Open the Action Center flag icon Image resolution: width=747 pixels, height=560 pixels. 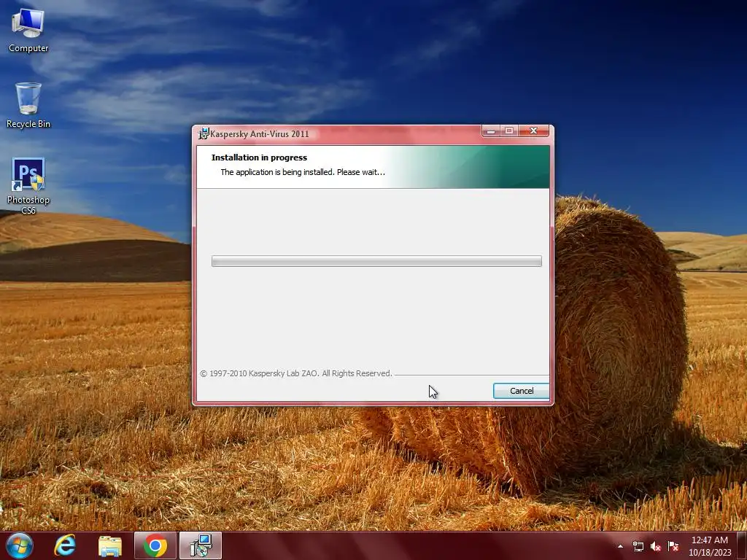click(x=673, y=546)
